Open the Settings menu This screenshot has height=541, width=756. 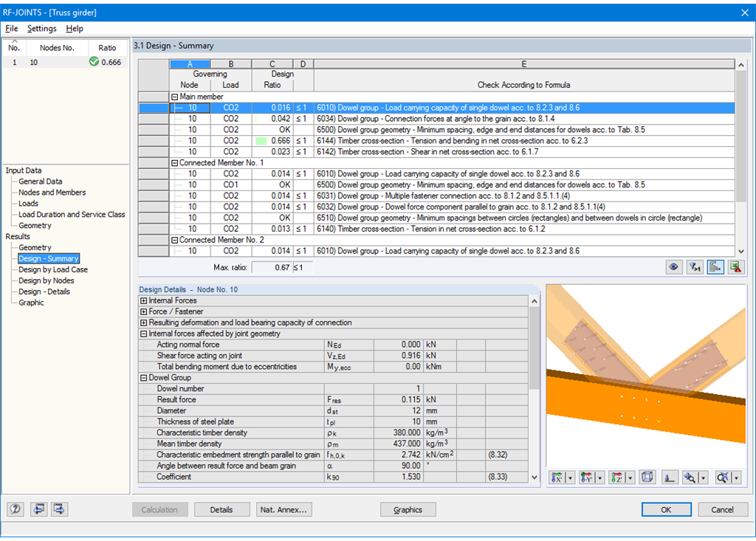point(41,29)
